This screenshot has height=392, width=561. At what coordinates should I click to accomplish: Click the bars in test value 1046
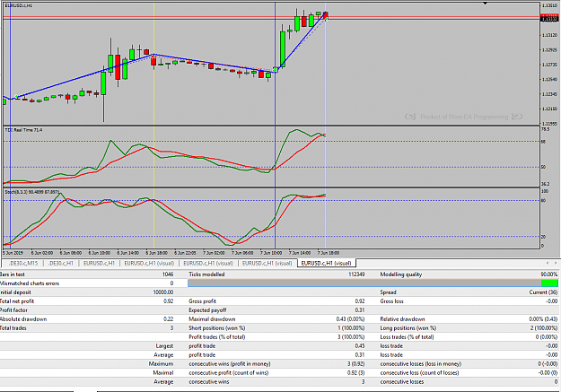tap(168, 274)
